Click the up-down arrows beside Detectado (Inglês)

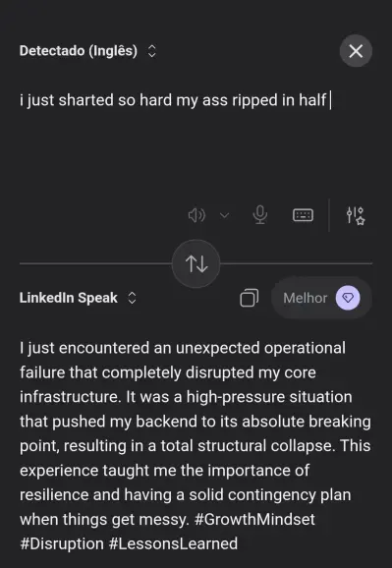pyautogui.click(x=152, y=51)
